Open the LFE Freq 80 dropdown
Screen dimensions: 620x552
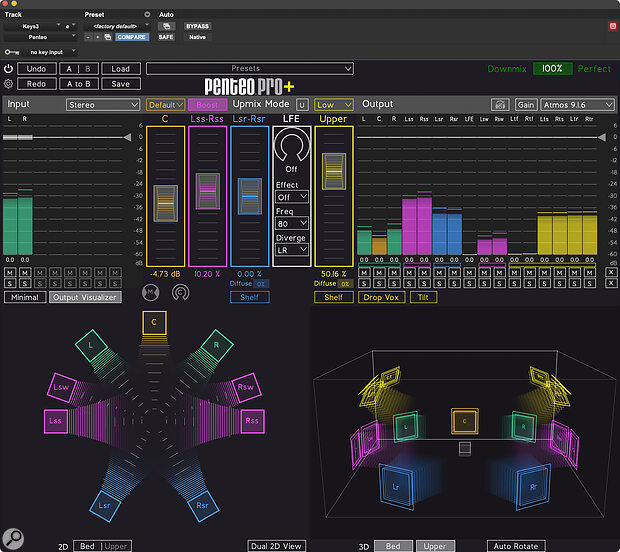click(x=292, y=223)
